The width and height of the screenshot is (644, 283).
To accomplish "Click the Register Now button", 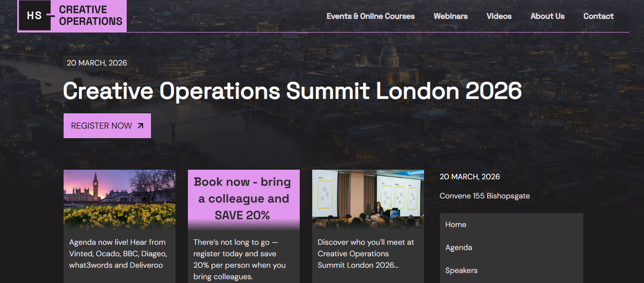I will click(x=107, y=125).
